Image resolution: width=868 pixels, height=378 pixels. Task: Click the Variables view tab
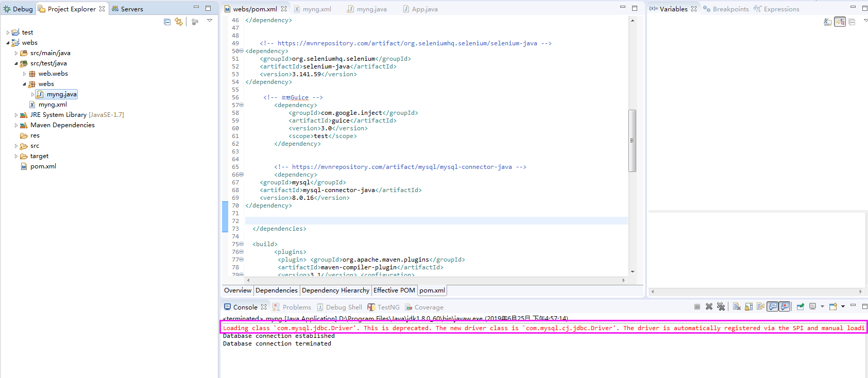[x=673, y=9]
